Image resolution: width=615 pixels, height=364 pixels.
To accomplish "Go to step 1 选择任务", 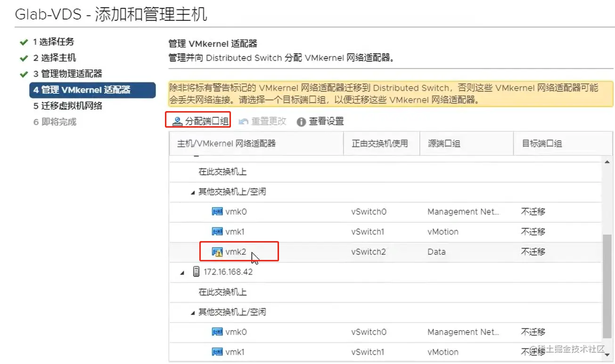I will [53, 42].
